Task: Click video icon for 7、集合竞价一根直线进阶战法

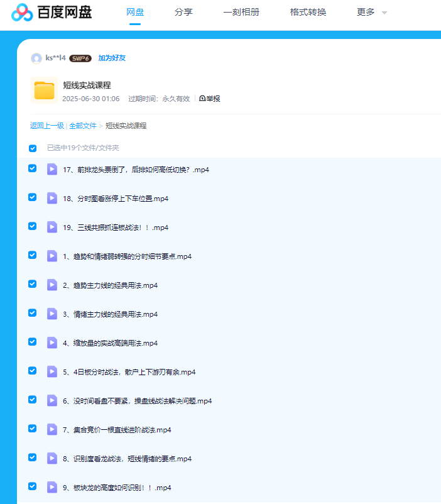Action: coord(52,429)
